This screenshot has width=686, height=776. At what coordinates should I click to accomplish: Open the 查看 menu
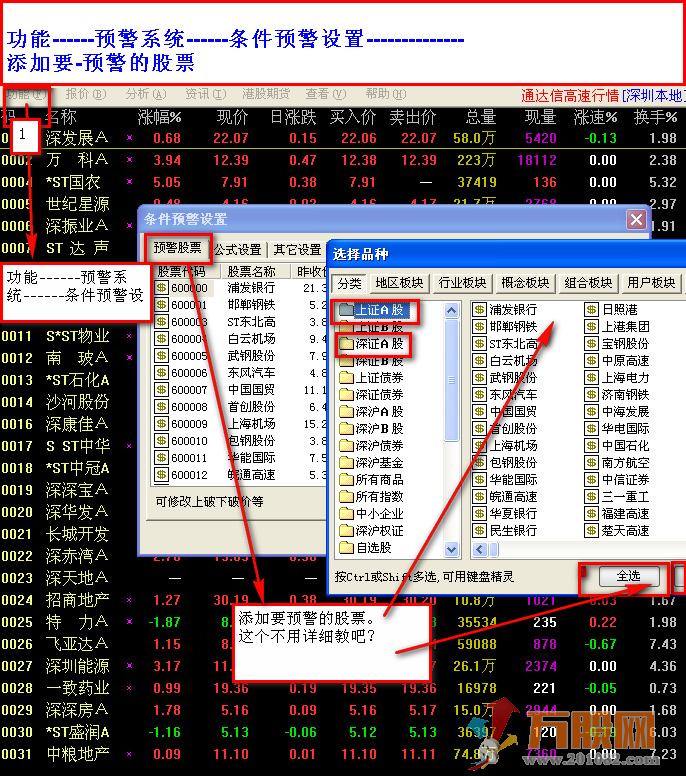click(325, 94)
